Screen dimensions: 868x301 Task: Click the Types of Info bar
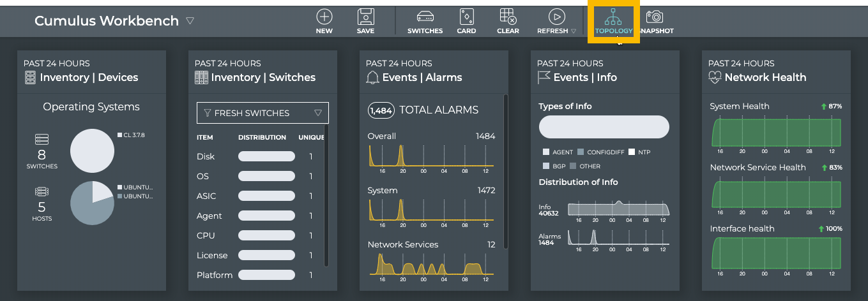(x=604, y=127)
